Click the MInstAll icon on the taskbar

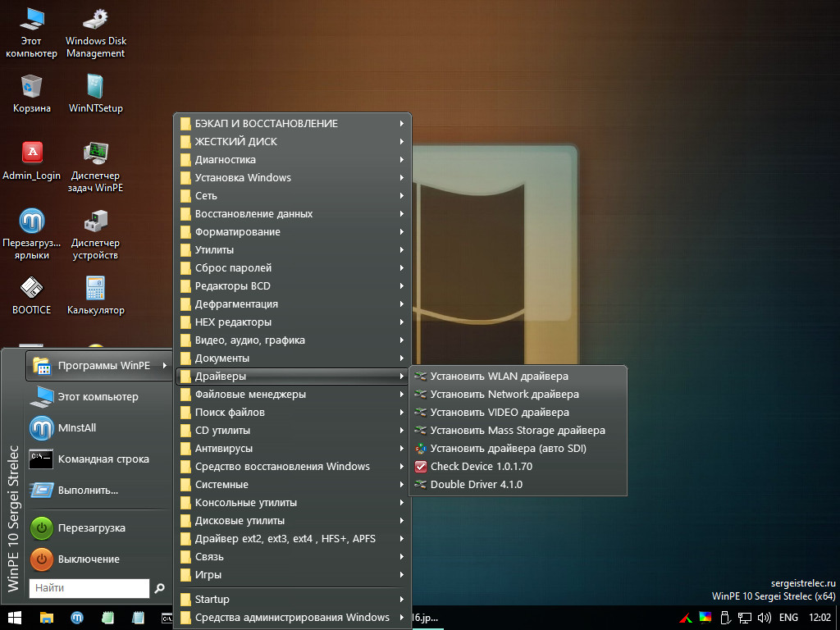(x=77, y=618)
